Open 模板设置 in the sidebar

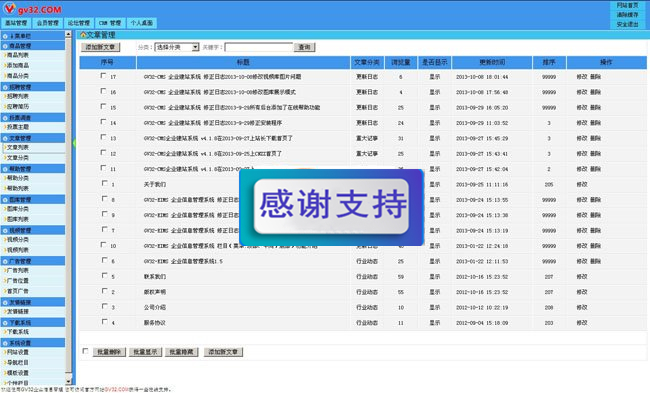coord(18,373)
